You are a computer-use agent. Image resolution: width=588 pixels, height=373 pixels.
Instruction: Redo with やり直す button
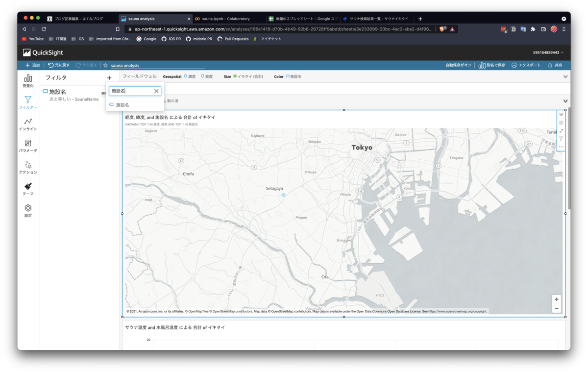[x=86, y=65]
